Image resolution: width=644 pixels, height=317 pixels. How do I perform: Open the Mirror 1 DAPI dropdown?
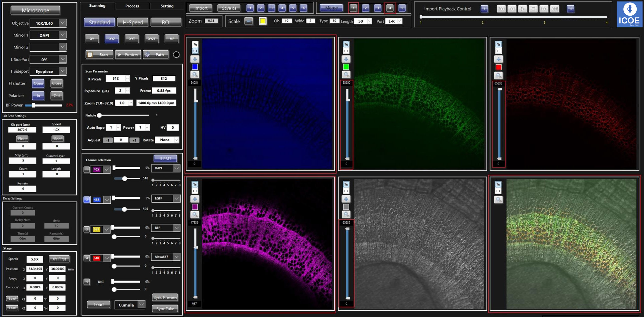point(63,35)
